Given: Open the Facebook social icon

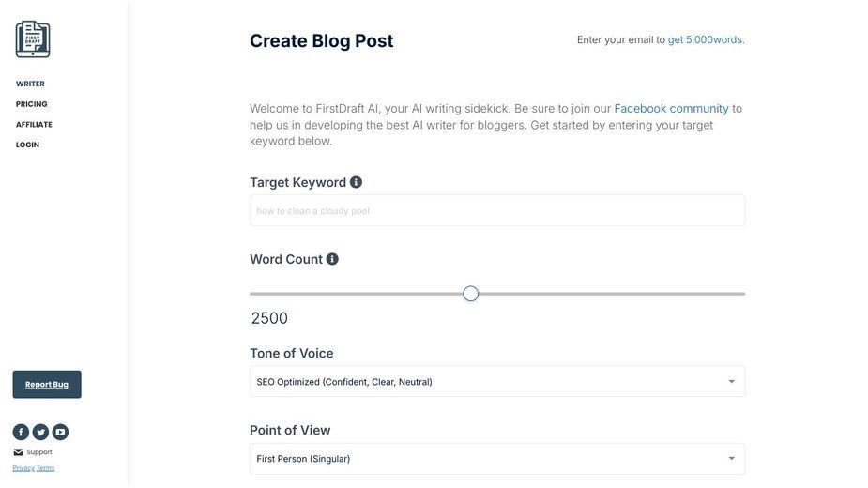Looking at the screenshot, I should [x=21, y=432].
